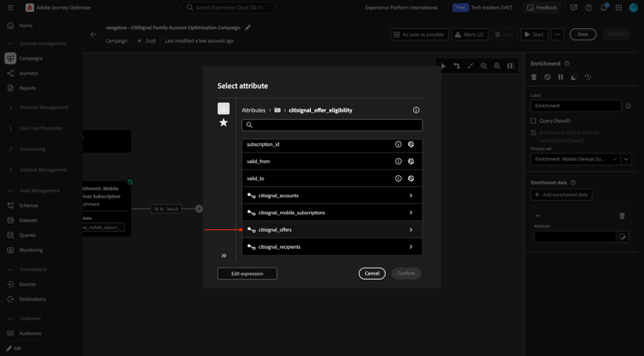Copy the Enrichment activity icon

[x=574, y=76]
